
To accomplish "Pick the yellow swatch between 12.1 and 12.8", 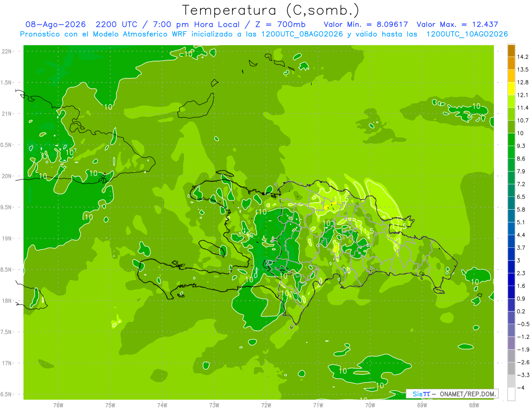I will [x=511, y=89].
